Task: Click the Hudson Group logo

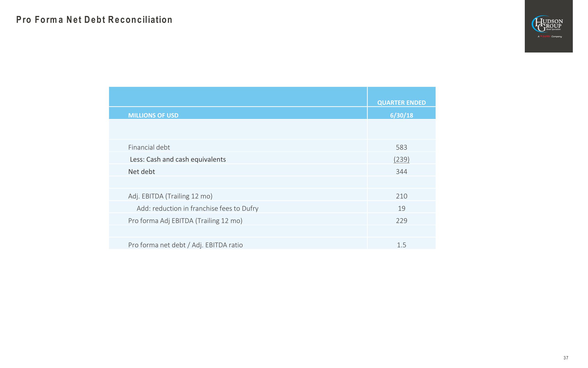Action: pyautogui.click(x=549, y=26)
